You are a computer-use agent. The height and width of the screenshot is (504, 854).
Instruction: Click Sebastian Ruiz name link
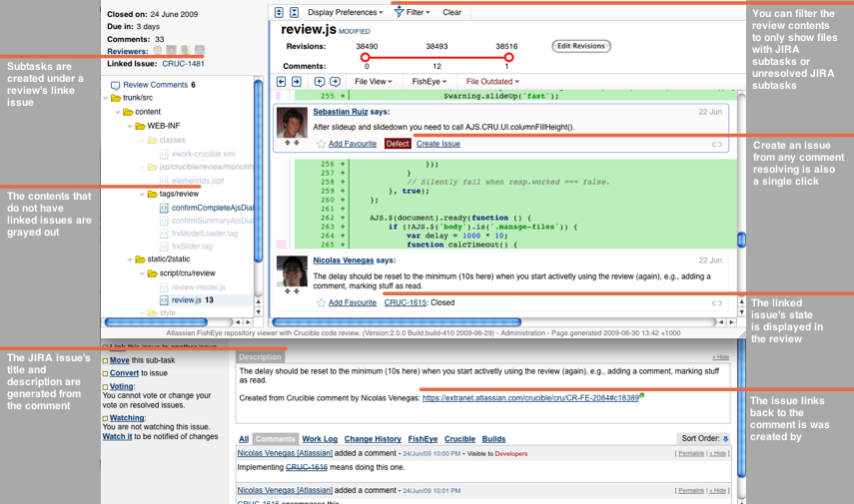point(341,112)
